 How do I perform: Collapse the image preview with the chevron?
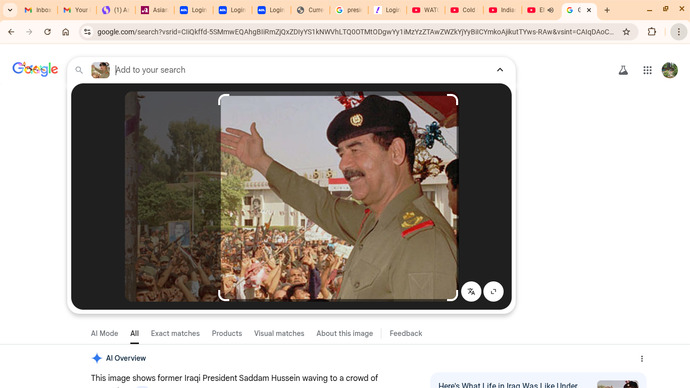coord(500,70)
